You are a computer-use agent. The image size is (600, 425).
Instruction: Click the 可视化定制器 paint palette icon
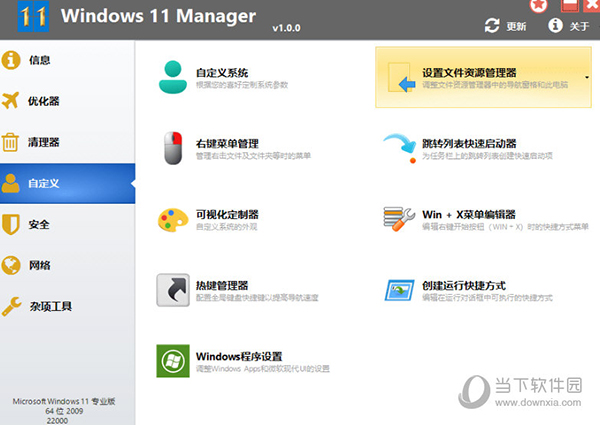point(173,220)
